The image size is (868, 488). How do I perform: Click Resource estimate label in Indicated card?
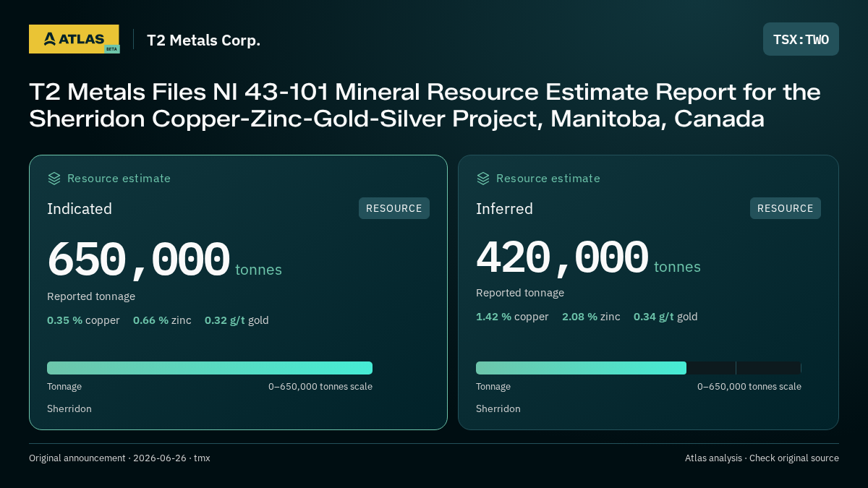119,179
